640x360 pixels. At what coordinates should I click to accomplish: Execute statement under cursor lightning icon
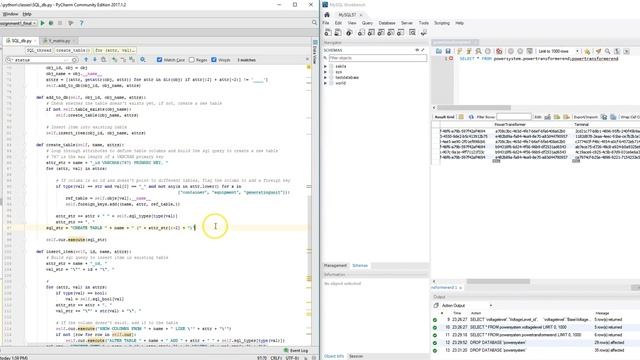click(469, 51)
